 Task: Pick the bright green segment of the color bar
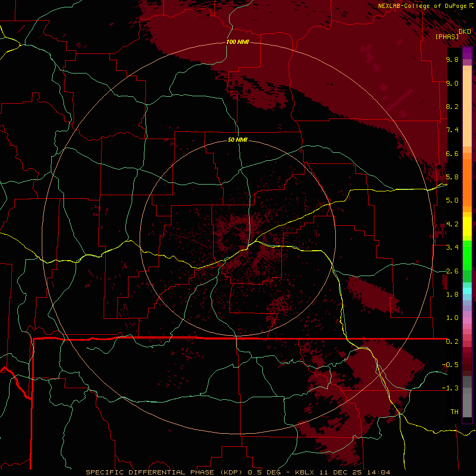click(467, 255)
